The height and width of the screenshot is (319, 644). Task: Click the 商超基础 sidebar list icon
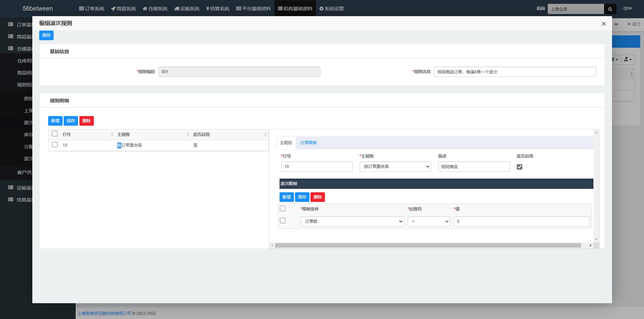pos(11,36)
